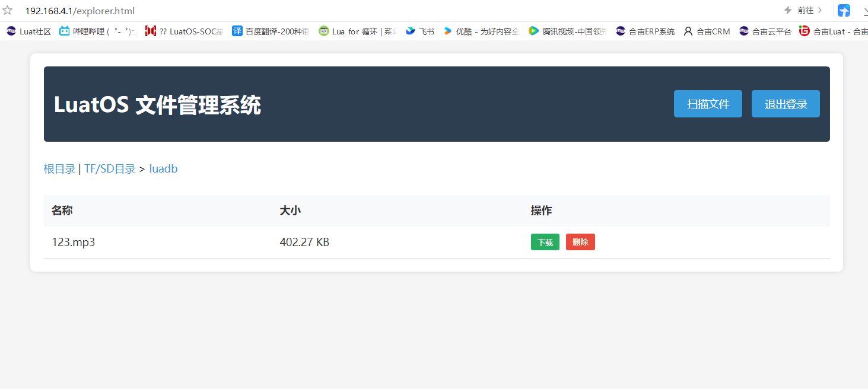Click the 大小 column header

point(290,211)
